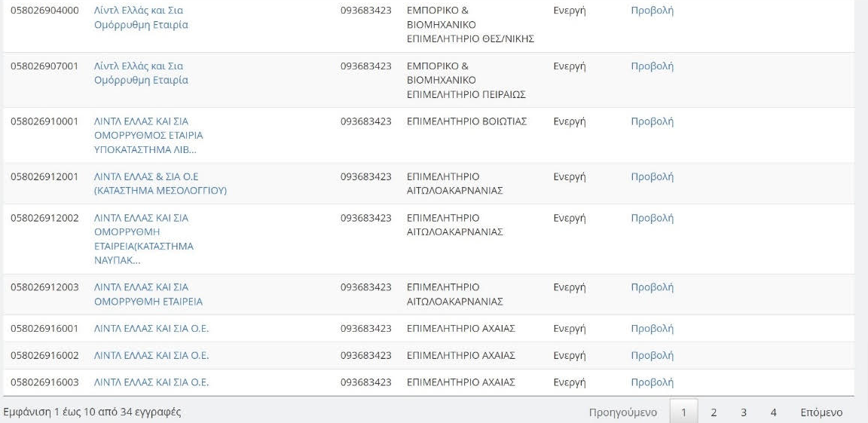Click Προβολή for the Βοιωτίας chamber row
868x423 pixels.
coord(652,121)
